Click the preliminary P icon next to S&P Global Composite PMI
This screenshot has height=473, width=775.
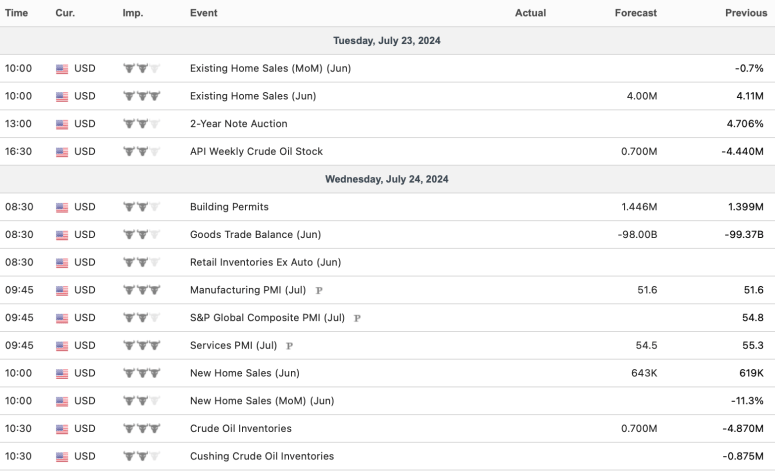pyautogui.click(x=357, y=318)
